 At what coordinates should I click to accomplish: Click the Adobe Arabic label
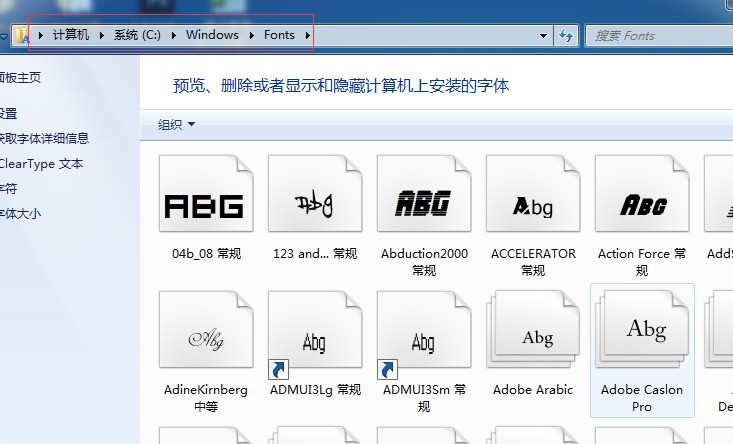pos(533,390)
